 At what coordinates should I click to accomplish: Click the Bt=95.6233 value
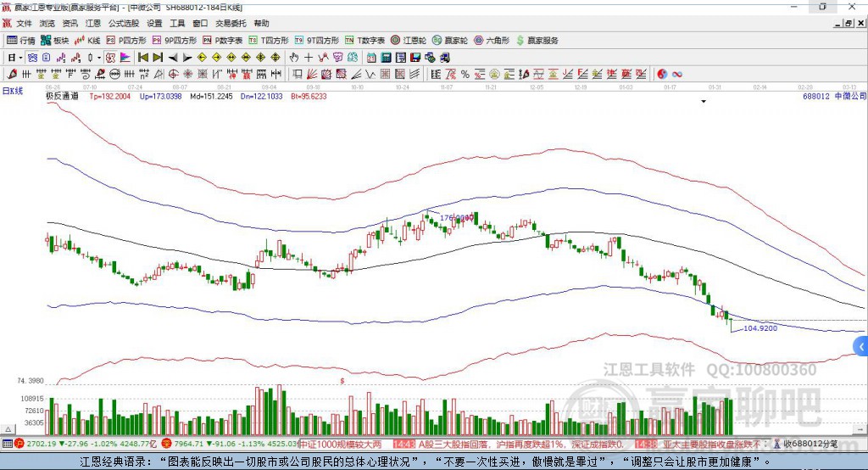(309, 97)
